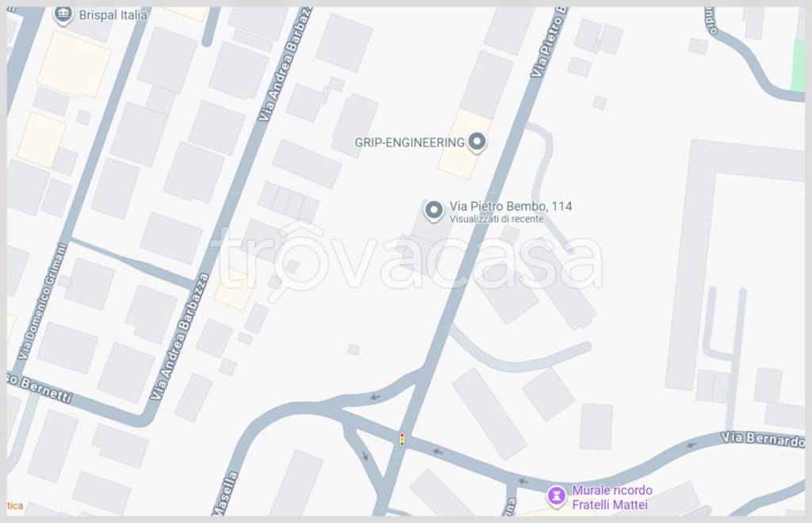Click the traffic light icon at intersection
Screen dimensions: 812x523
click(402, 439)
